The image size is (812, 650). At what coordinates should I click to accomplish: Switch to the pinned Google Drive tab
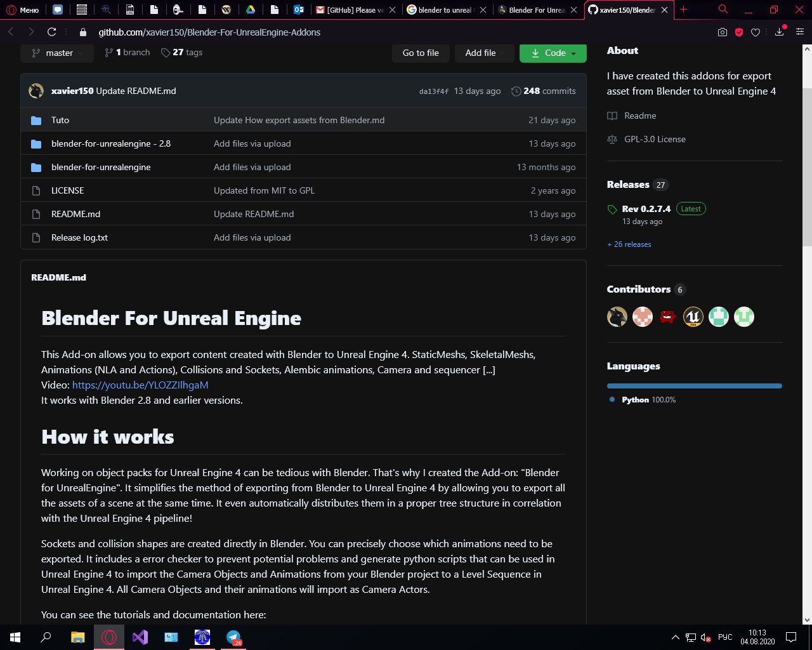point(251,10)
